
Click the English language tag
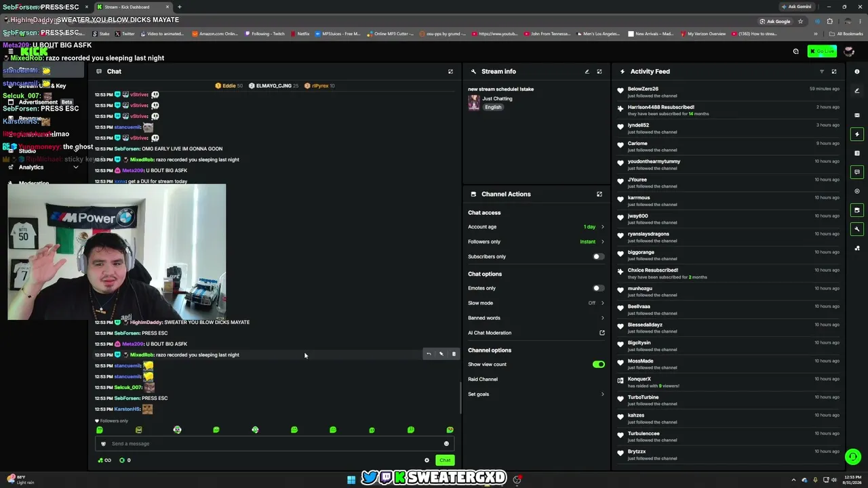(493, 107)
